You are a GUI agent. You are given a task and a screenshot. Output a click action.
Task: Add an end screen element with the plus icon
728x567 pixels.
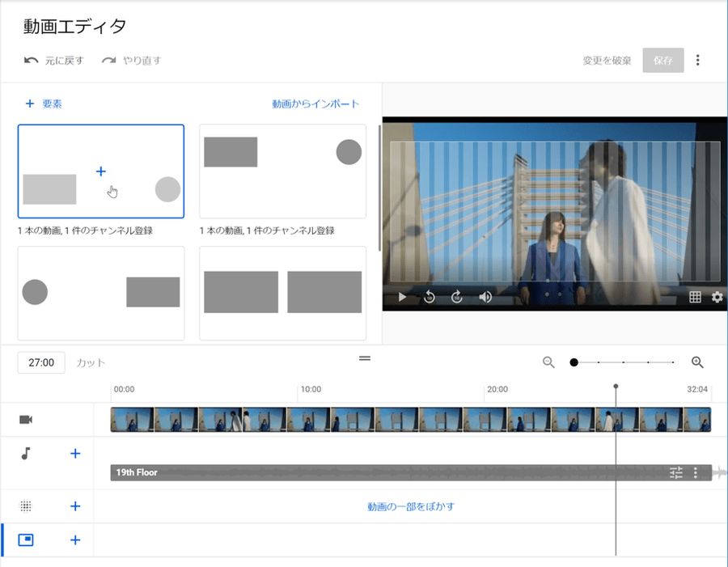(x=75, y=539)
